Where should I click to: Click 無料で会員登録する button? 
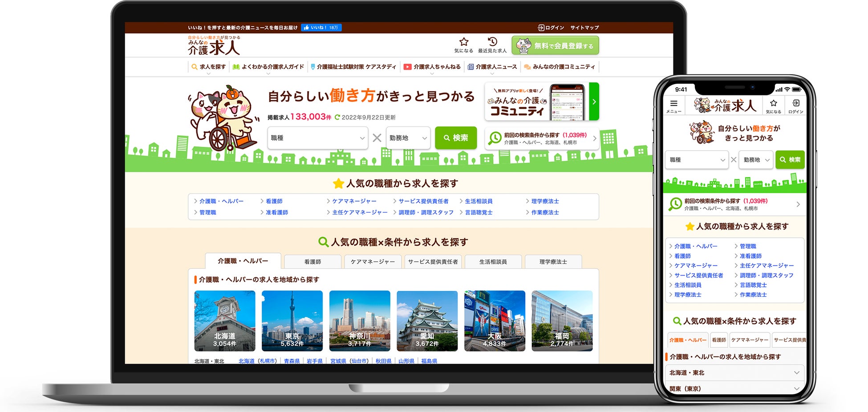pos(555,45)
